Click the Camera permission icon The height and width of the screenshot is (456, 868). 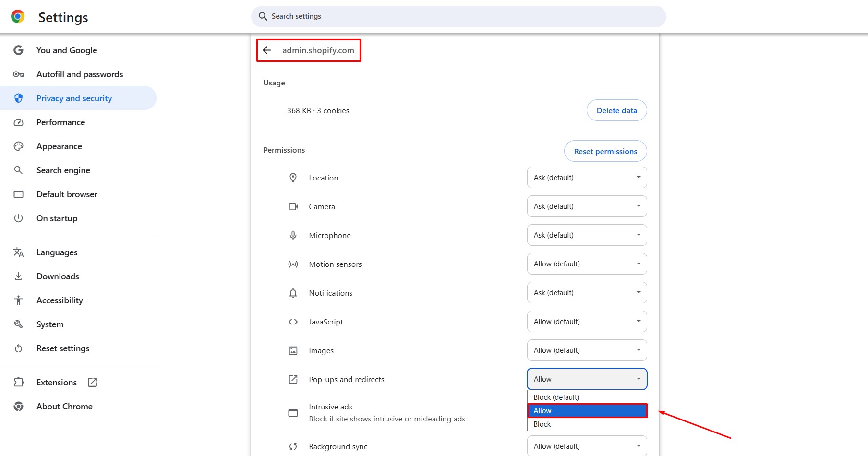coord(293,206)
